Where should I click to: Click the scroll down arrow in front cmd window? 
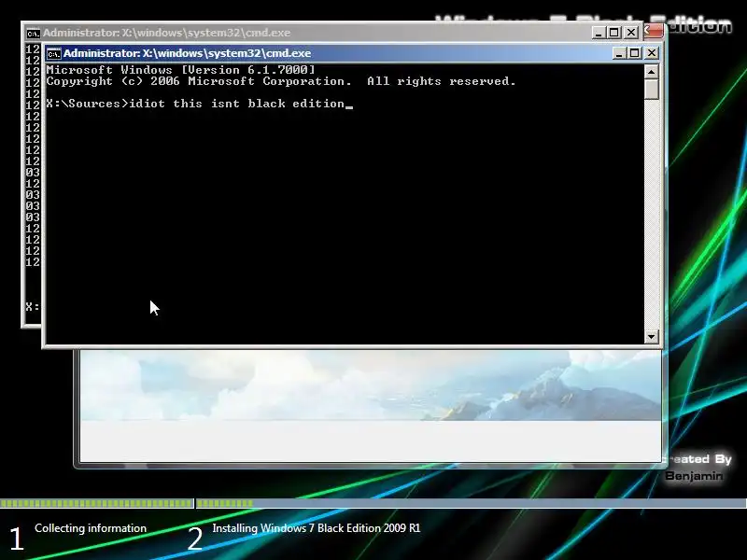651,337
